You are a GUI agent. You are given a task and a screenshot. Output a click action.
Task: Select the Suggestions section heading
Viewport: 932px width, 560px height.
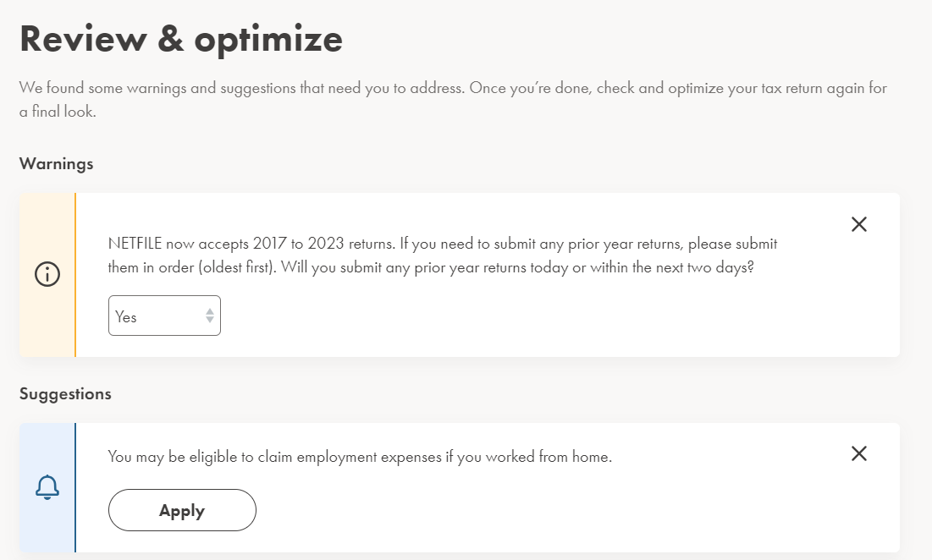pyautogui.click(x=65, y=394)
